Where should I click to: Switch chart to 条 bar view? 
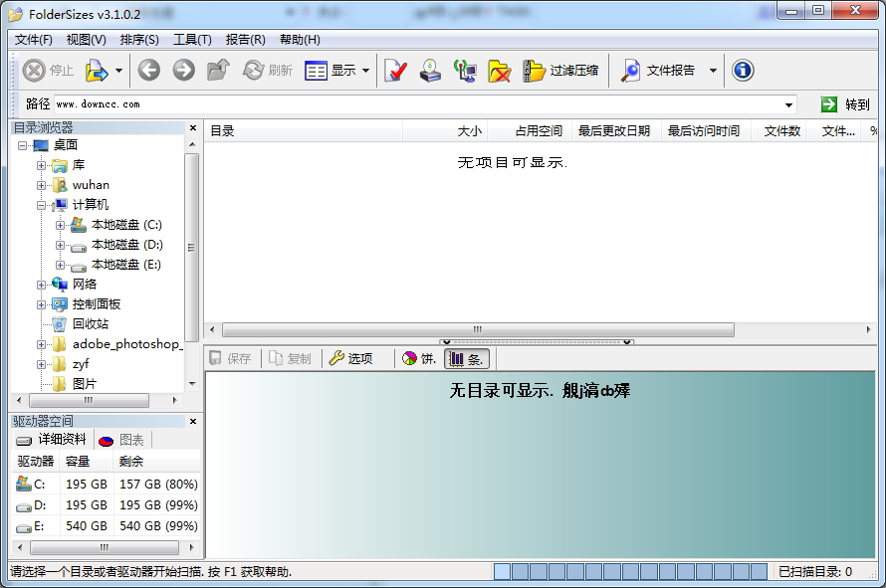click(x=465, y=358)
